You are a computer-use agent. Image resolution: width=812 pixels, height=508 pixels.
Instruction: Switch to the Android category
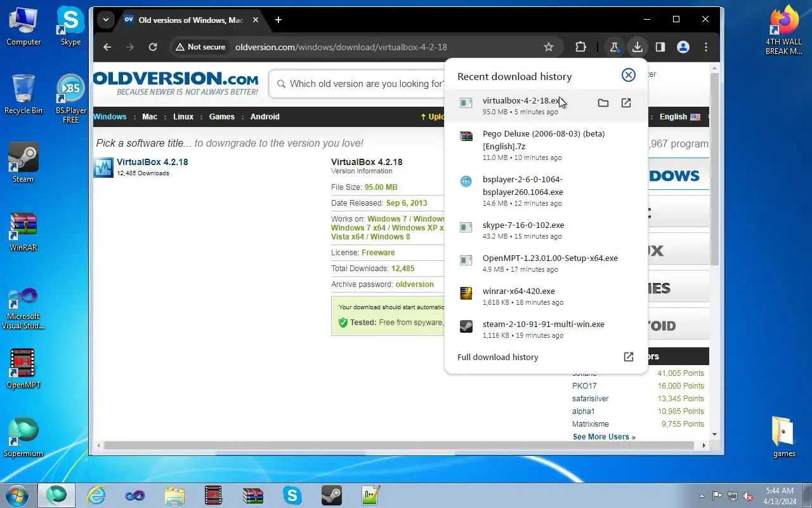pyautogui.click(x=265, y=117)
